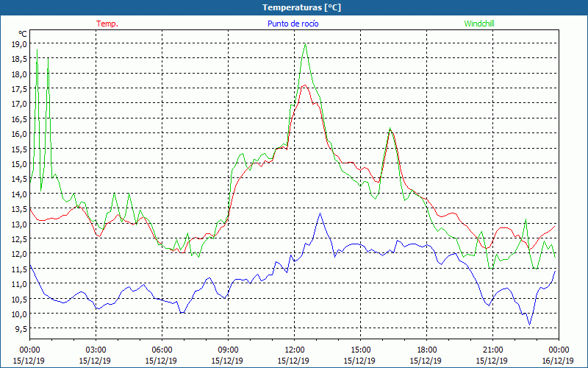Click the 19,0 y-axis value
This screenshot has height=368, width=588.
(20, 44)
